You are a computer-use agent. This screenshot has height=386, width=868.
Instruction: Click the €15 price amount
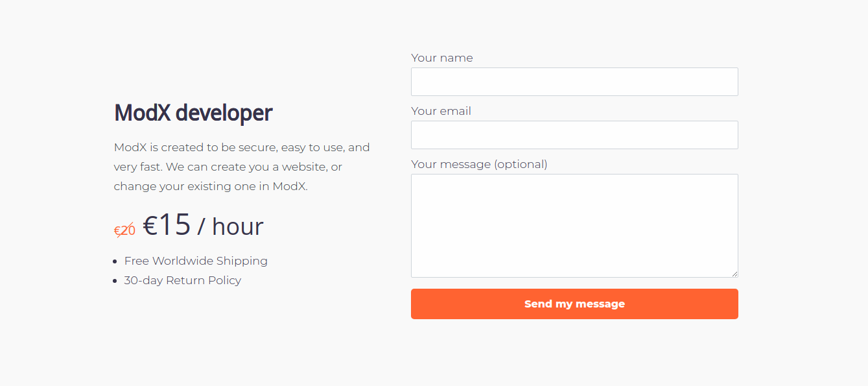point(167,225)
